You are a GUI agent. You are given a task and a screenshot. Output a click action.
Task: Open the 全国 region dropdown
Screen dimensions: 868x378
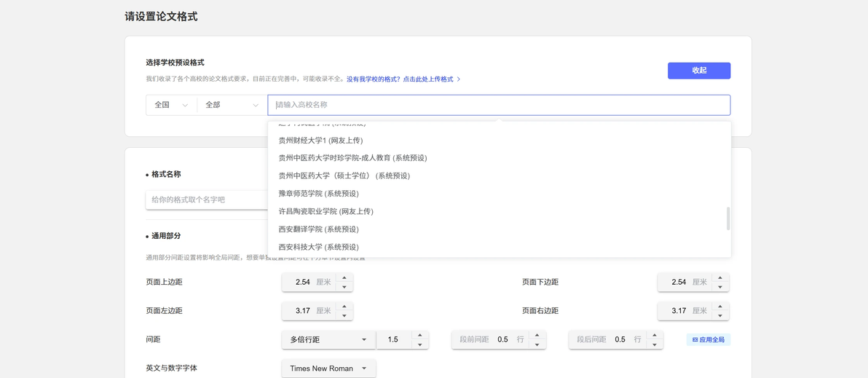[171, 105]
